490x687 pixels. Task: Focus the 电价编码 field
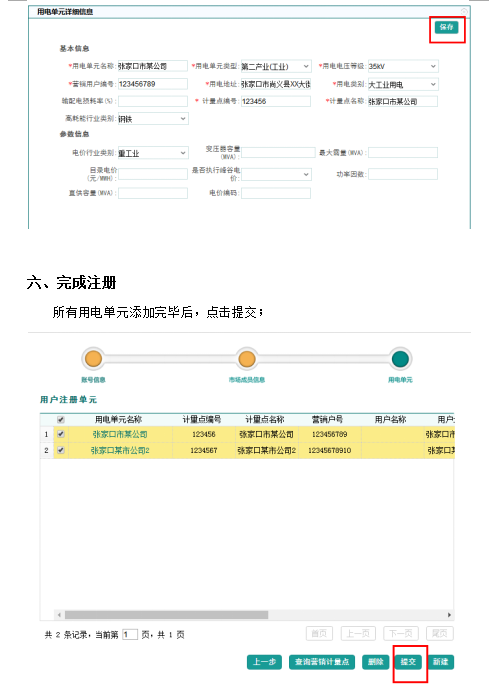[276, 193]
